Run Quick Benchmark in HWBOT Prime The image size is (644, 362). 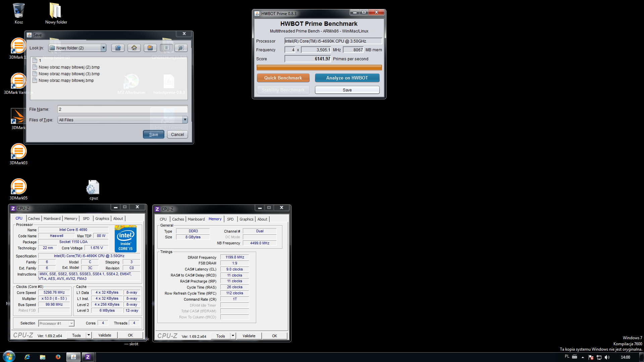(283, 78)
